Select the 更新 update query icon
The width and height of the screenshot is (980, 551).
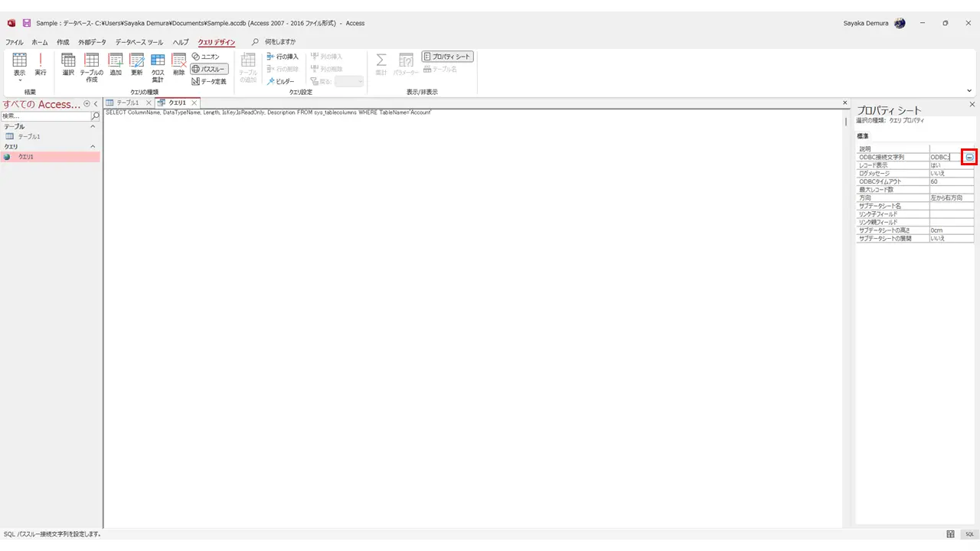click(x=137, y=66)
